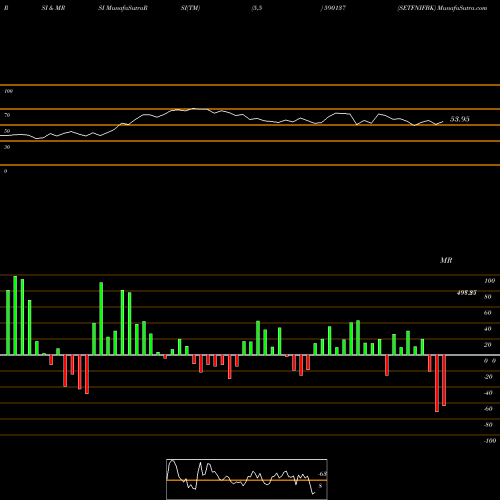Viewport: 500px width, 500px height.
Task: Click the (SETFNIFBK) MunafaSutra.com header text
Action: (x=442, y=8)
